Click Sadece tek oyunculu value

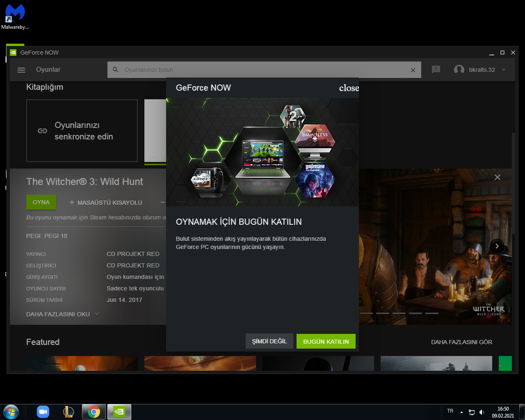135,288
